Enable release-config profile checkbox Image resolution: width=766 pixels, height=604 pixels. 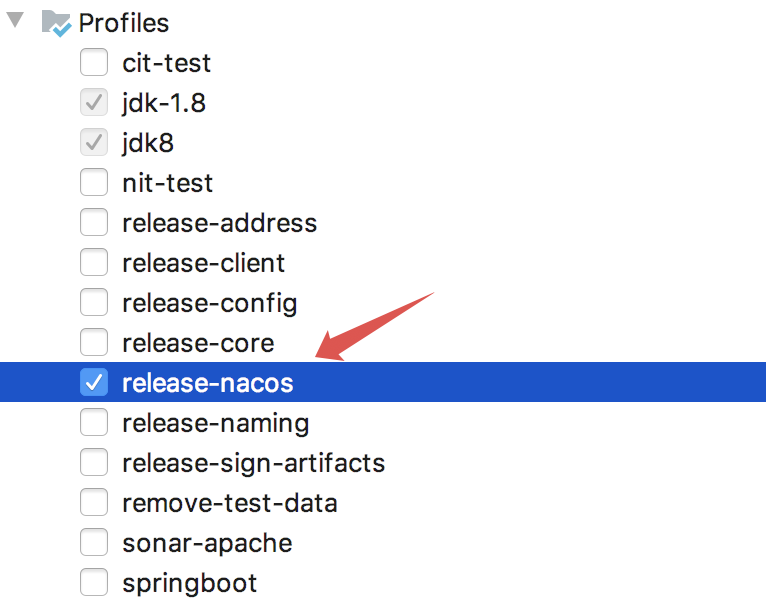(x=94, y=303)
